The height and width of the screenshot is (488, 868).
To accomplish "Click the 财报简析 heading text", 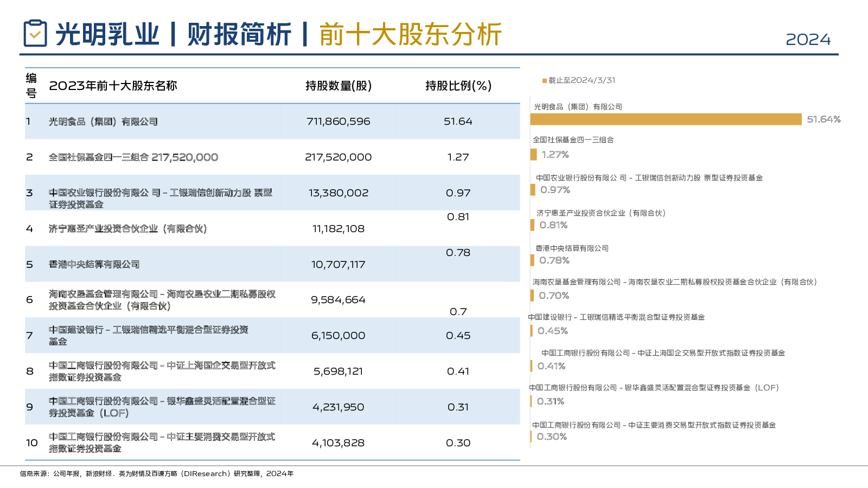I will coord(239,34).
